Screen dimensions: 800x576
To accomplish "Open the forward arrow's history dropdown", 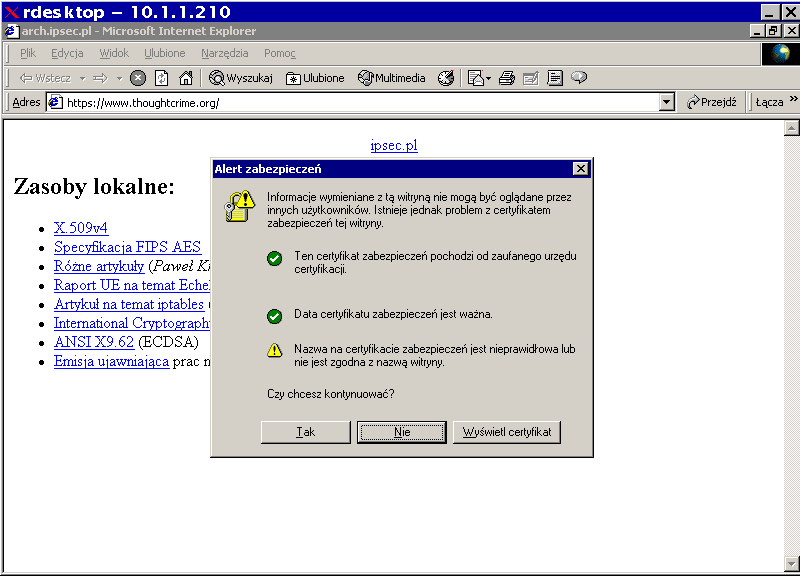I will tap(119, 78).
